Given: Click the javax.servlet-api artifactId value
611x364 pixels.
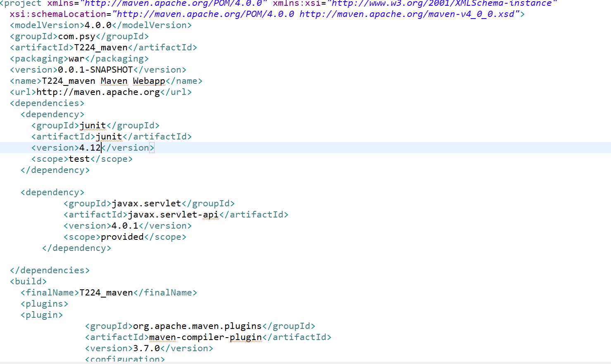Looking at the screenshot, I should point(174,215).
